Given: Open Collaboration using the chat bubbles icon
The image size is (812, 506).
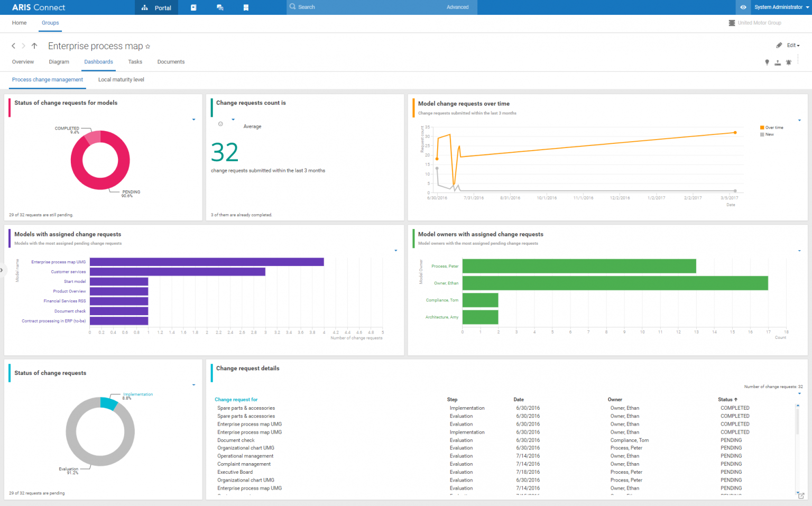Looking at the screenshot, I should (220, 7).
